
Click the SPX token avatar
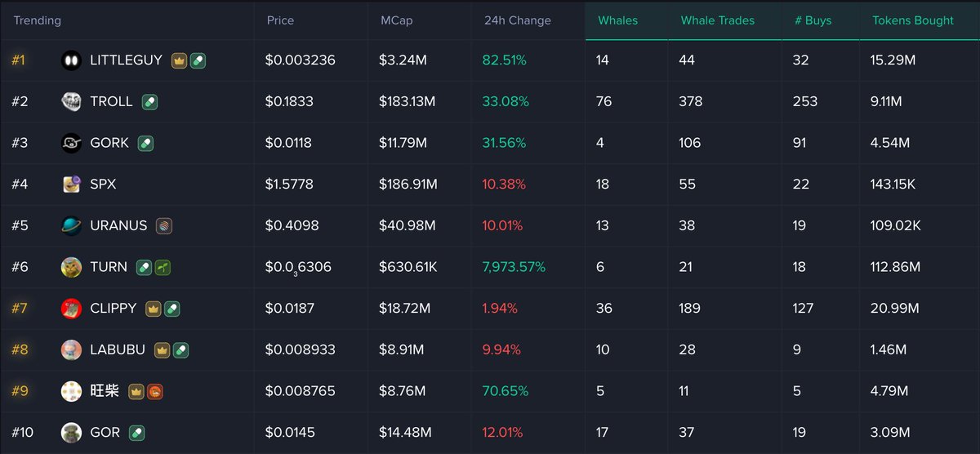coord(71,185)
